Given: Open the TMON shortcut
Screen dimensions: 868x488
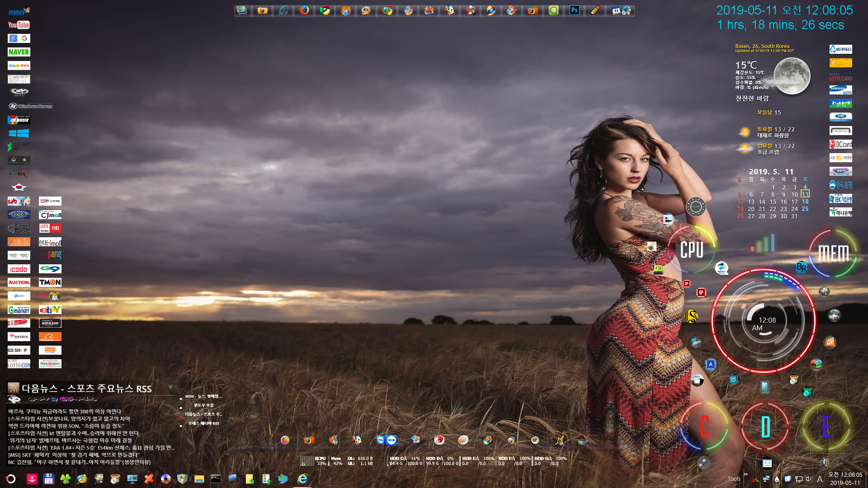Looking at the screenshot, I should coord(50,282).
